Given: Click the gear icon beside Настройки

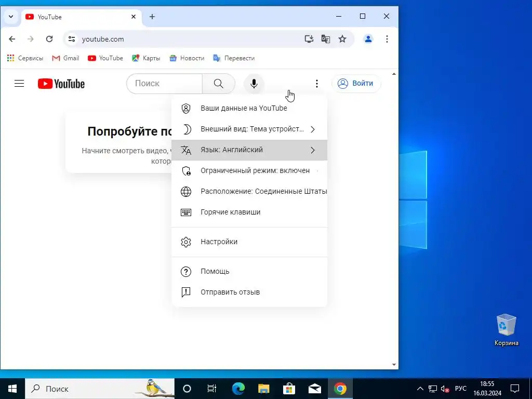Looking at the screenshot, I should (x=186, y=242).
